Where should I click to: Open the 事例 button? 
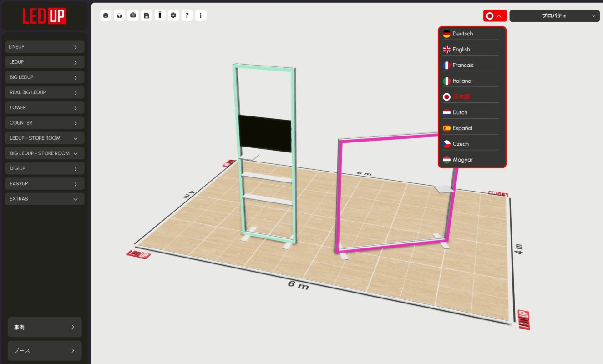(45, 327)
